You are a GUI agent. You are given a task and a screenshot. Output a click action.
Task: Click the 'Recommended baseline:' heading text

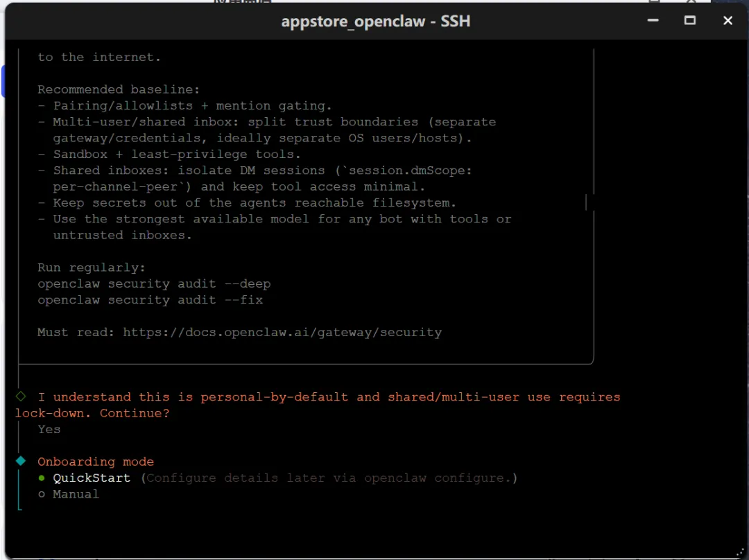119,89
